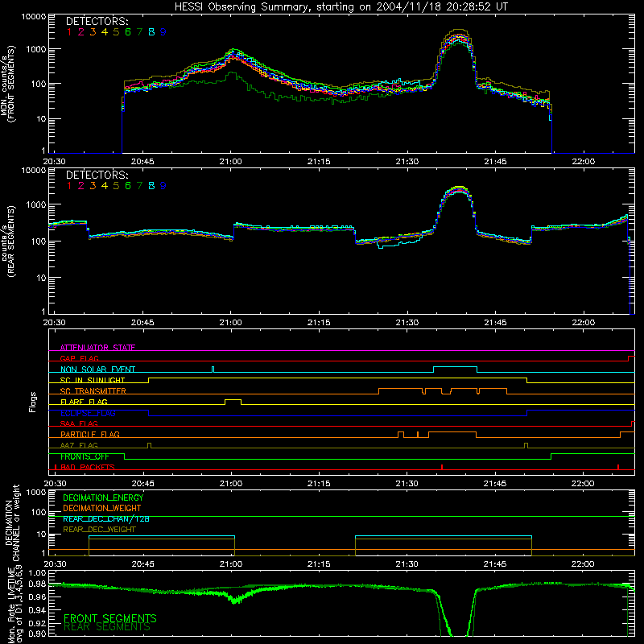
Task: Select the ATTENUATOR_STATE flag label
Action: [x=97, y=348]
